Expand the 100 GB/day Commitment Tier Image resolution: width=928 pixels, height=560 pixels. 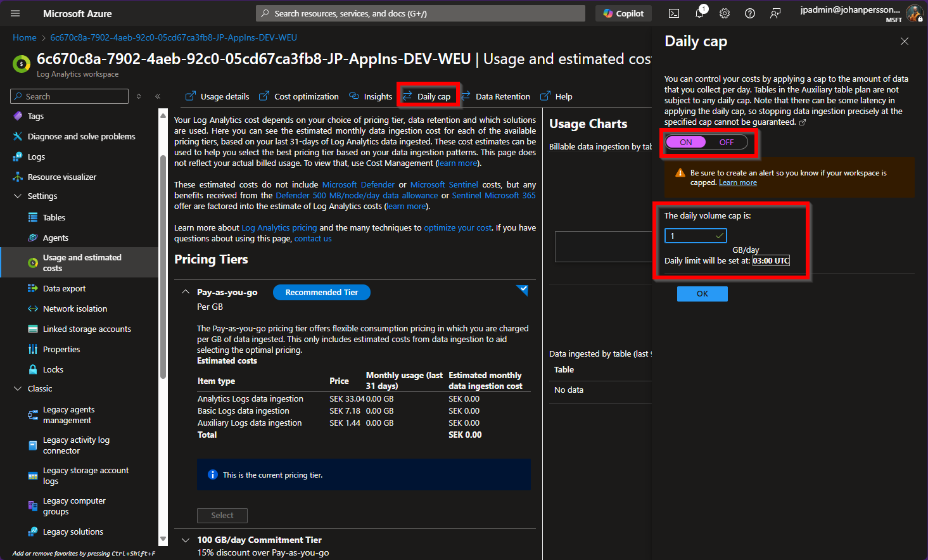coord(186,540)
